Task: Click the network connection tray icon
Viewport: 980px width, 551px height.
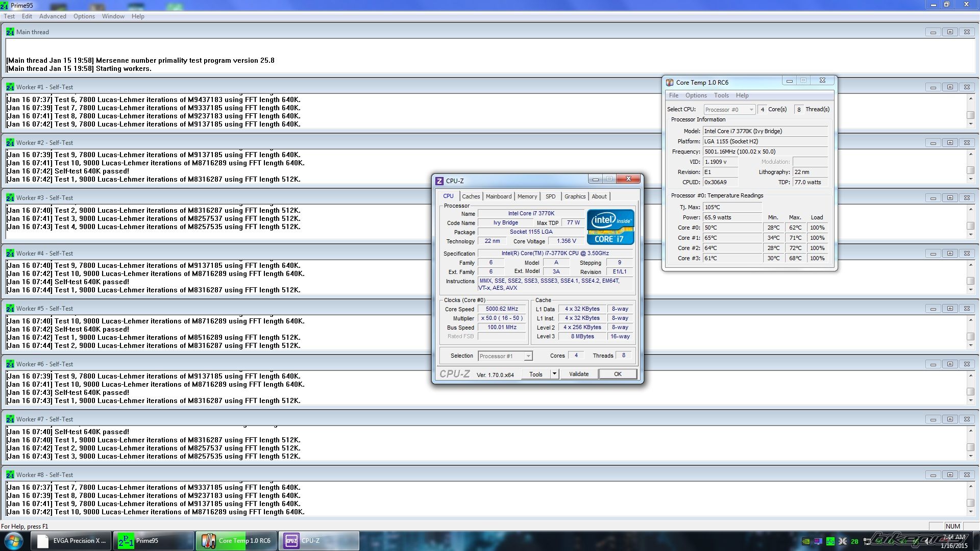Action: (x=867, y=542)
